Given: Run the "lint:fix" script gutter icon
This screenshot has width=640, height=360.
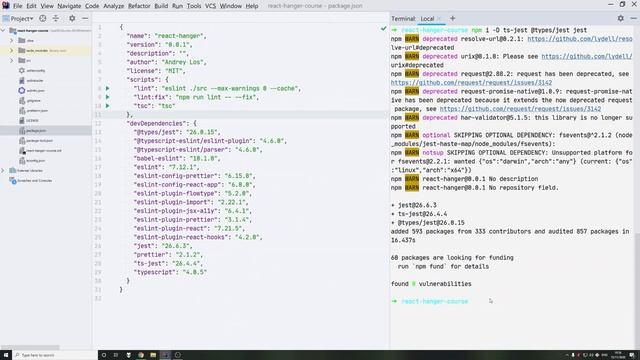Looking at the screenshot, I should [107, 97].
